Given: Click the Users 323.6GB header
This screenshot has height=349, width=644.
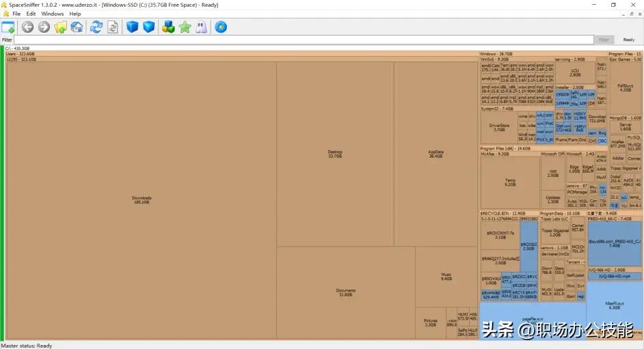Looking at the screenshot, I should coord(242,54).
